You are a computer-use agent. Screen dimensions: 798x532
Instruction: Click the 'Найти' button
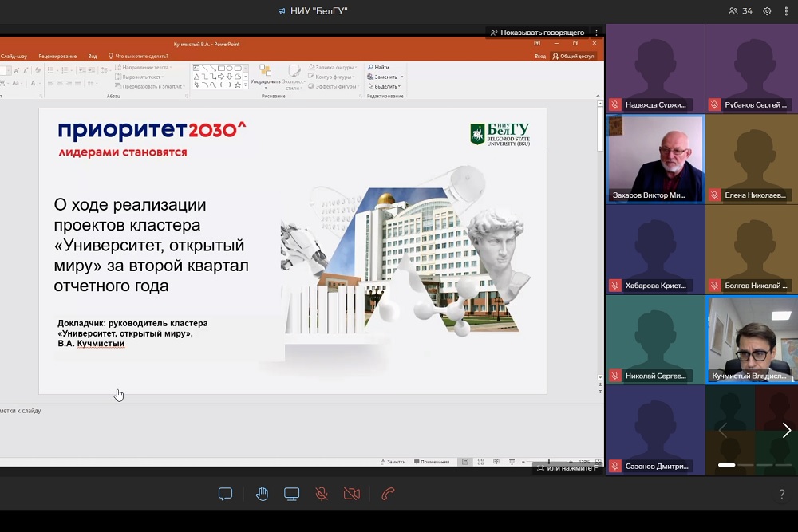point(378,68)
